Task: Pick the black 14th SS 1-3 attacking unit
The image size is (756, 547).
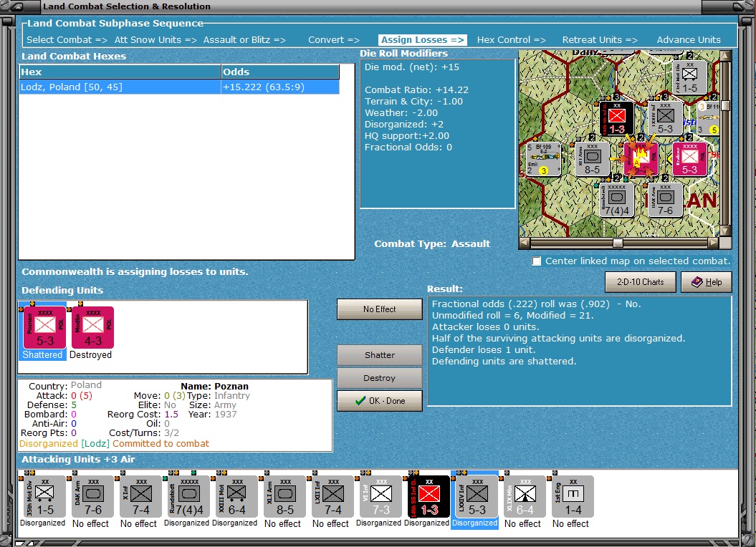Action: 429,497
